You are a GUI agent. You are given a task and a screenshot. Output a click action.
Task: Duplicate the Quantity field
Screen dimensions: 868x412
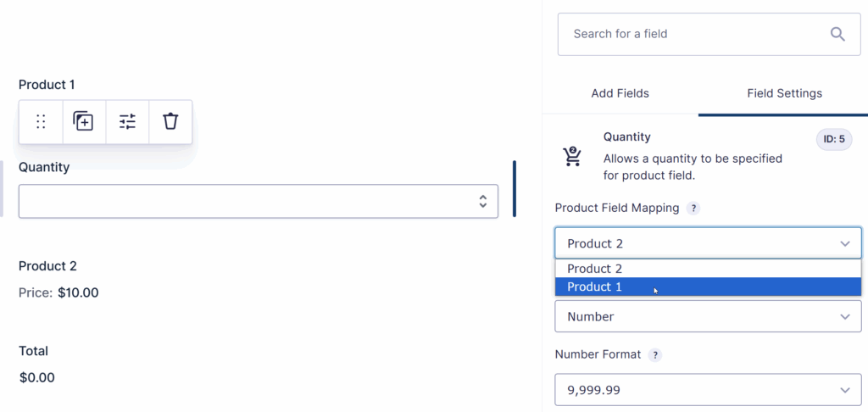coord(83,122)
